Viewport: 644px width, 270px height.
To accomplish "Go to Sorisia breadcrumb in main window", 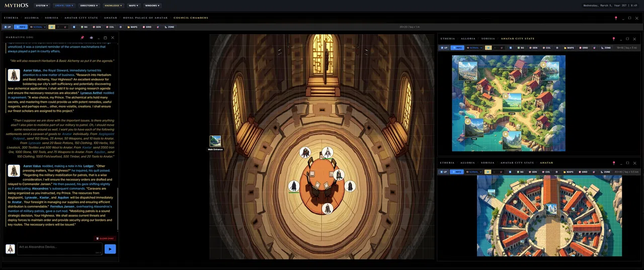I will [x=52, y=18].
